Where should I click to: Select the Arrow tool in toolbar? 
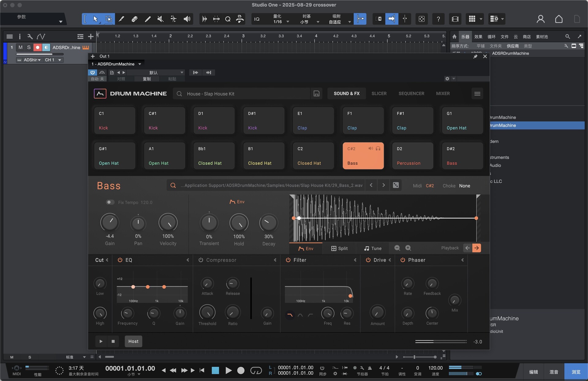pyautogui.click(x=95, y=19)
